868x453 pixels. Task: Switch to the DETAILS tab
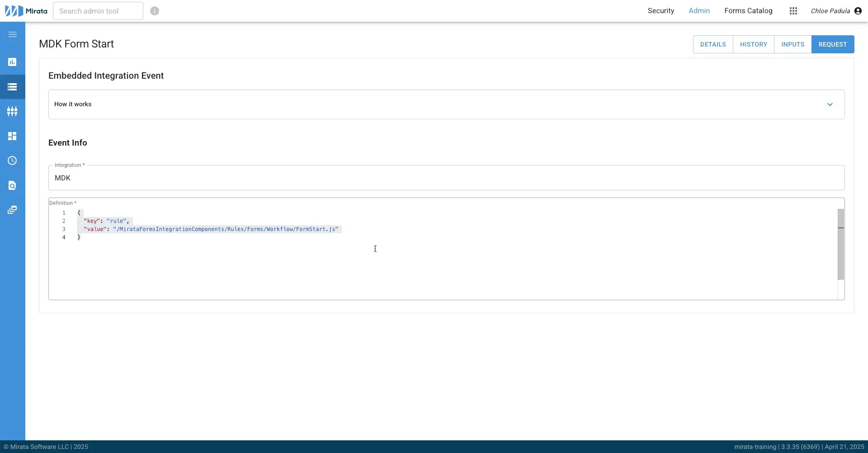tap(713, 44)
